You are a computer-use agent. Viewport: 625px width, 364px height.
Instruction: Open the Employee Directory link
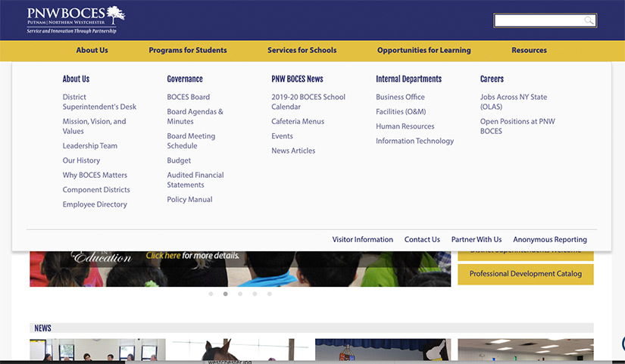point(95,204)
